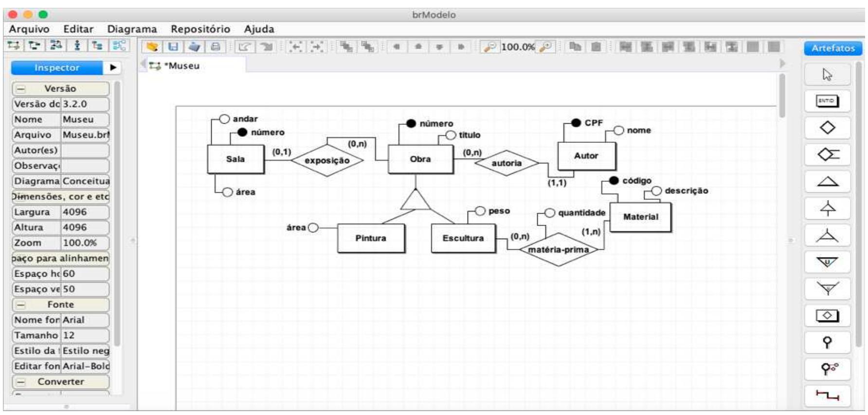Image resolution: width=868 pixels, height=415 pixels.
Task: Select the Material entity box
Action: [x=640, y=217]
